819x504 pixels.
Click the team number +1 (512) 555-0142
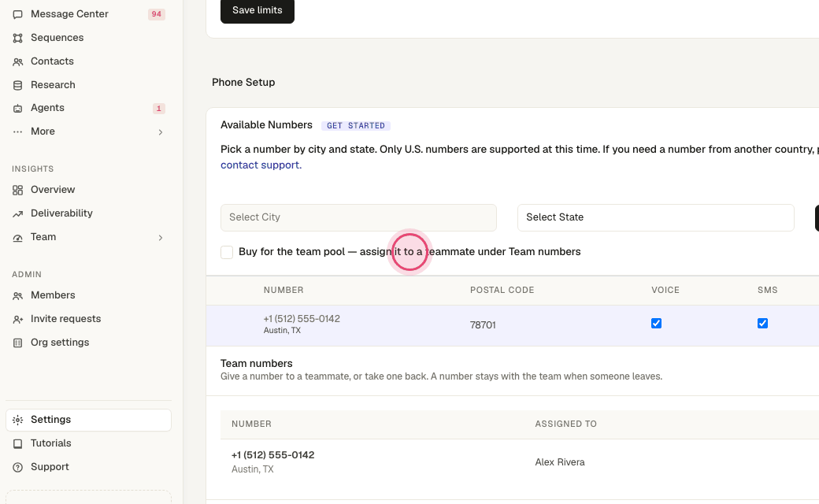(272, 455)
